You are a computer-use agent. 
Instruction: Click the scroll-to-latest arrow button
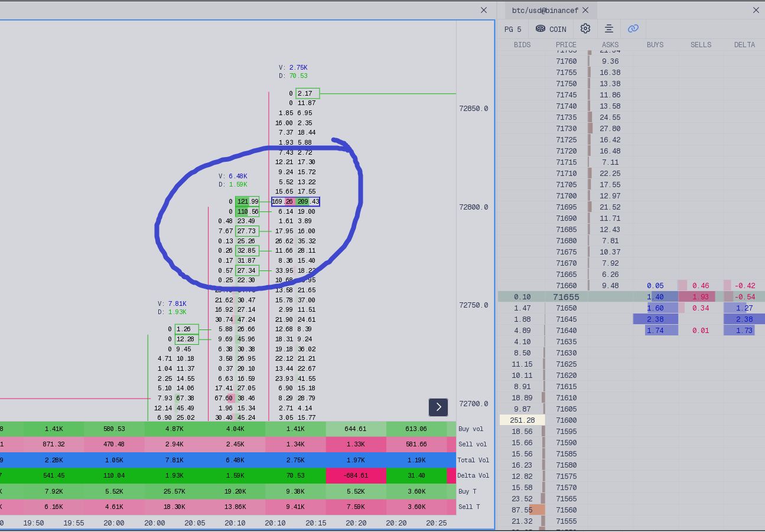[x=438, y=407]
